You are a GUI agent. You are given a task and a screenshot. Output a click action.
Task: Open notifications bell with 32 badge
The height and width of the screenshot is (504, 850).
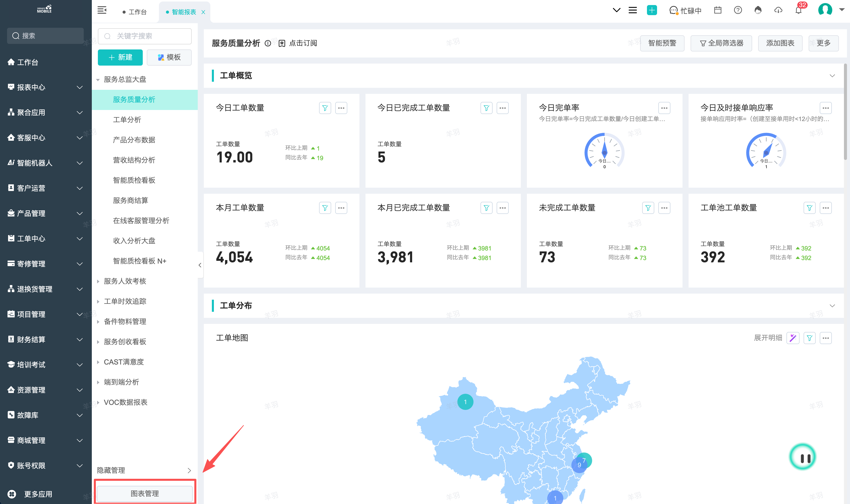[799, 10]
